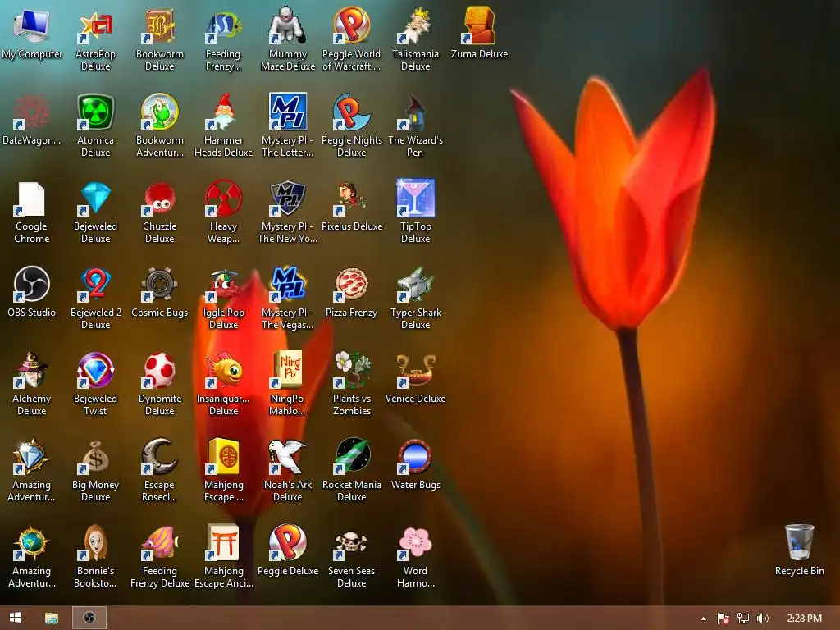Screen dimensions: 840x630
Task: Switch to the OBS taskbar button
Action: pos(89,618)
